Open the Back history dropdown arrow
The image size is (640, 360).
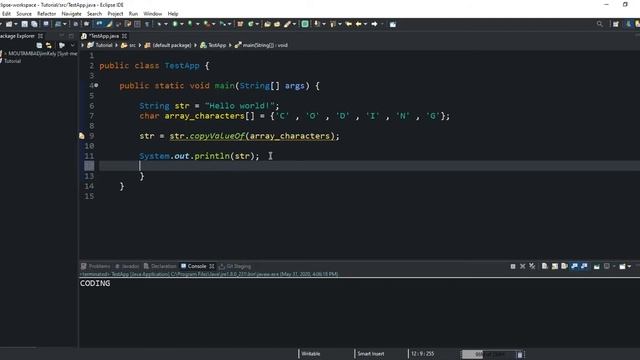365,24
